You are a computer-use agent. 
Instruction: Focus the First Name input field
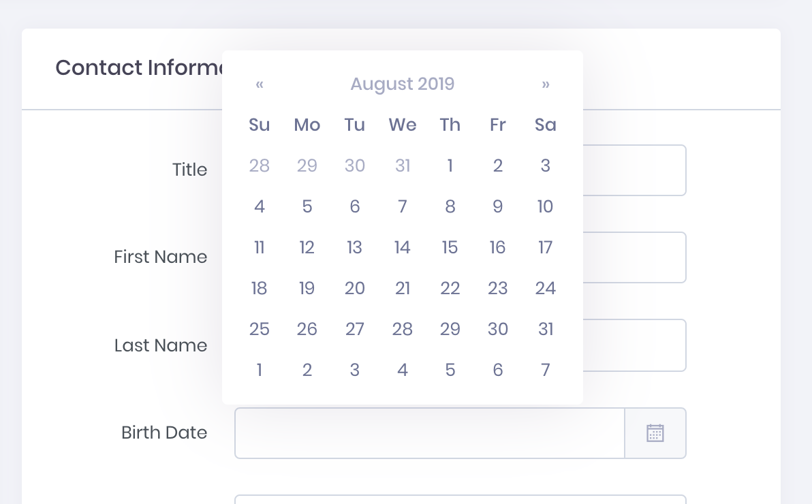(634, 257)
